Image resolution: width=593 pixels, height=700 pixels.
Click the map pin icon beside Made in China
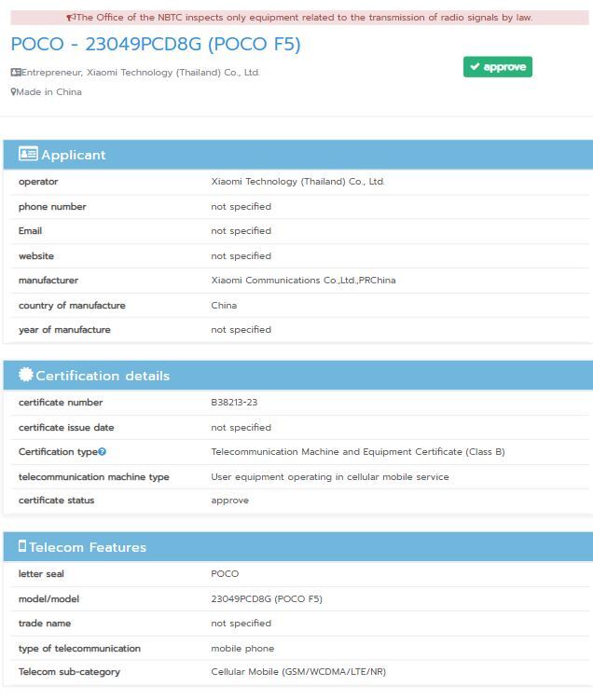point(13,92)
